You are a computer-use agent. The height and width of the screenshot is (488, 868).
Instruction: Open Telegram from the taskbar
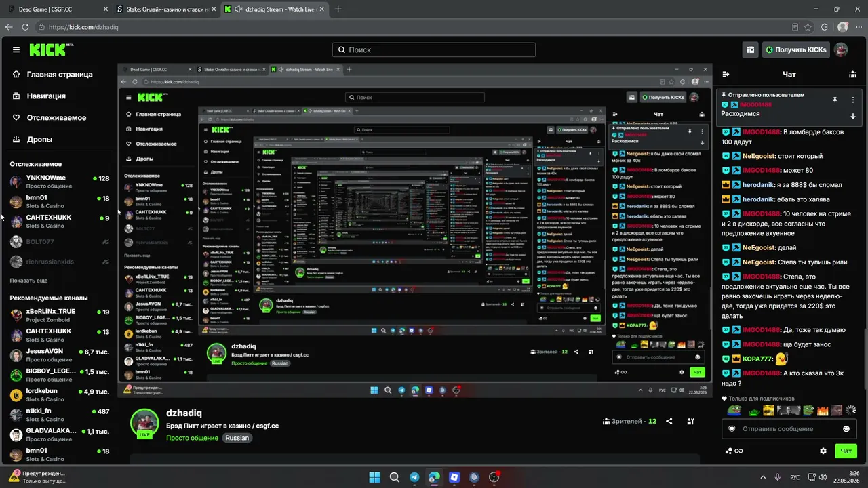[414, 477]
